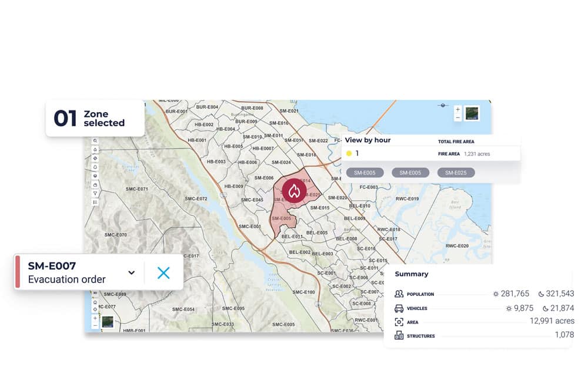588x377 pixels.
Task: Click the red fire marker on the map
Action: [294, 190]
